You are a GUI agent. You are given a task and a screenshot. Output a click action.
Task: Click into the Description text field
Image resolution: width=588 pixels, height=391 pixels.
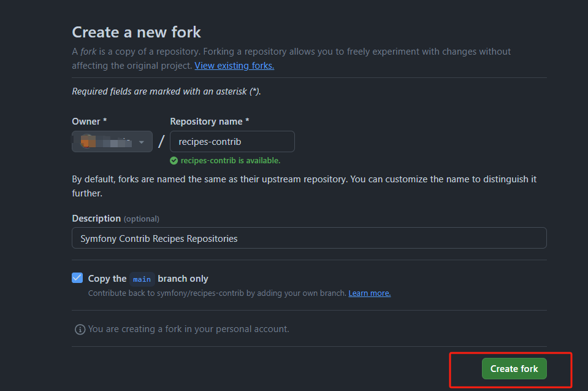(309, 238)
